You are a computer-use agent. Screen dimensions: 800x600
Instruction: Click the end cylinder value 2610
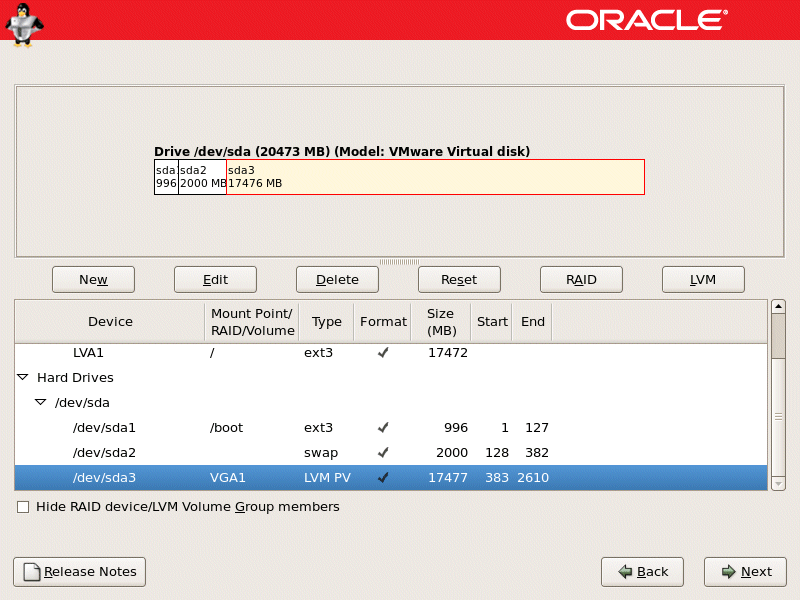pos(533,478)
